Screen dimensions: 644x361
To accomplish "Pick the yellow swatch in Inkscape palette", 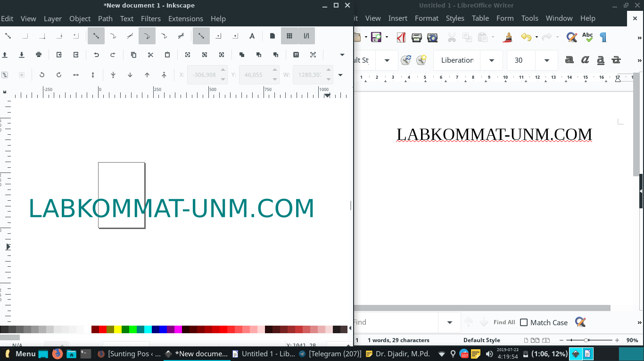I will (x=117, y=329).
